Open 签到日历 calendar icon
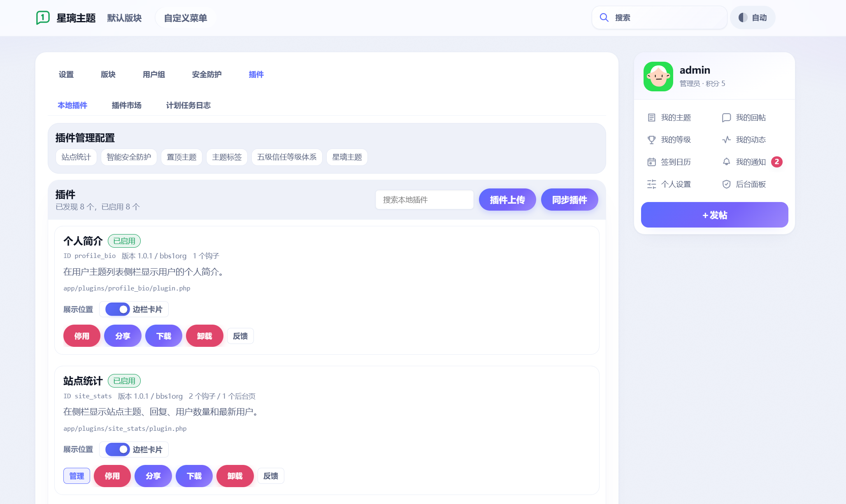The image size is (846, 504). point(651,162)
